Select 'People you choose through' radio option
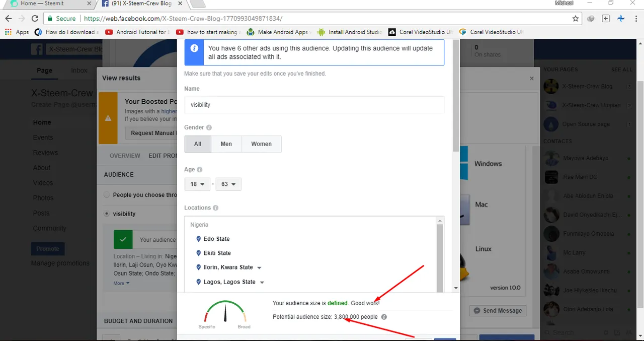 (106, 195)
